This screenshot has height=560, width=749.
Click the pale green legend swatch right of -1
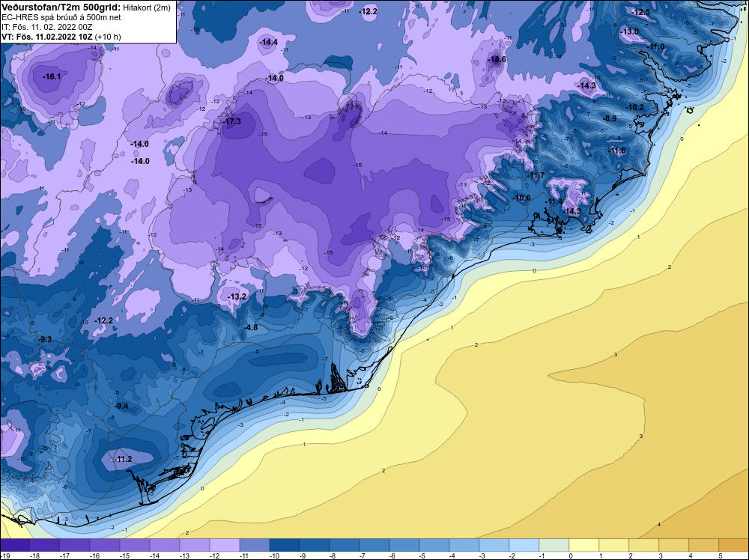(x=554, y=545)
